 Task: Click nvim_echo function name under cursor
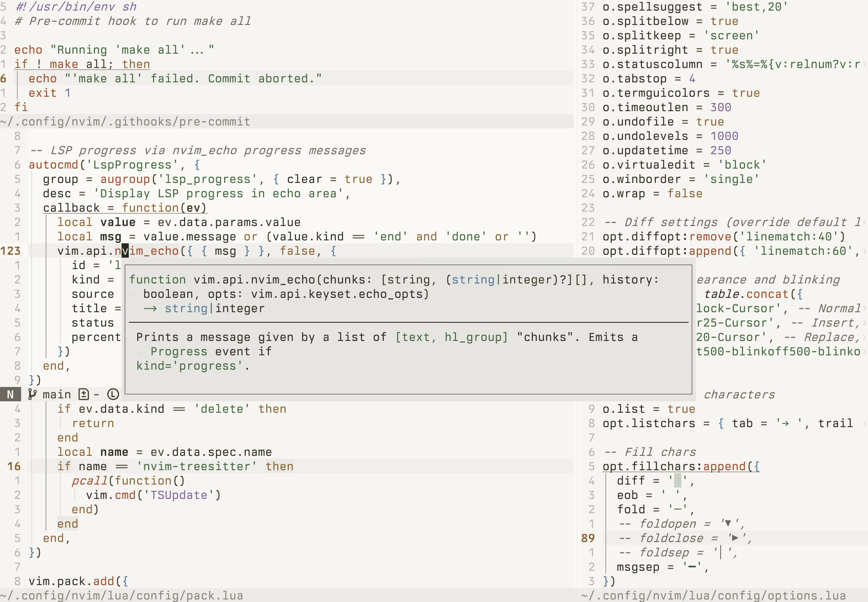(x=147, y=251)
